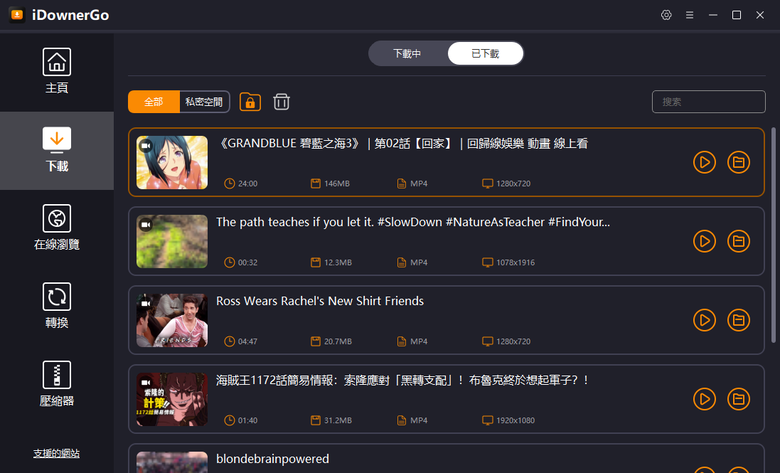Click the 04:47 duration text
This screenshot has height=473, width=780.
(248, 342)
